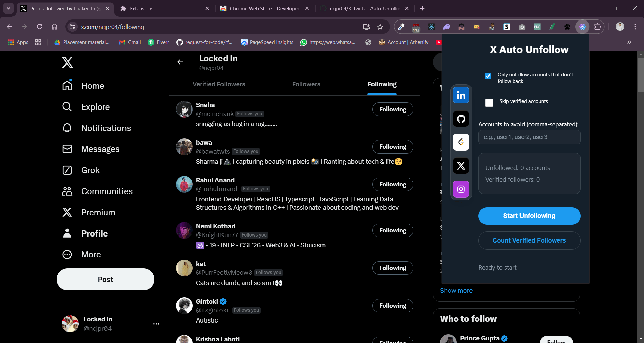Enable the Skip verified accounts checkbox
This screenshot has height=343, width=644.
tap(489, 103)
